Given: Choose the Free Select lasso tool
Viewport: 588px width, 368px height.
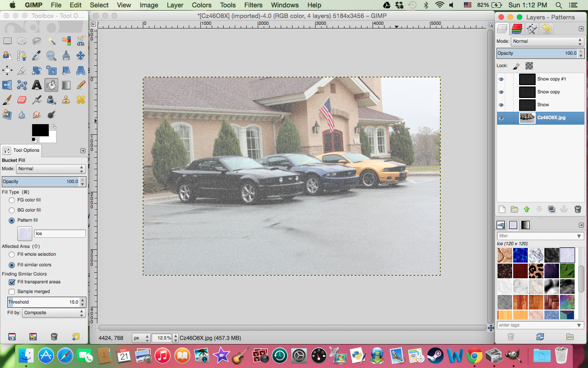Looking at the screenshot, I should (36, 41).
